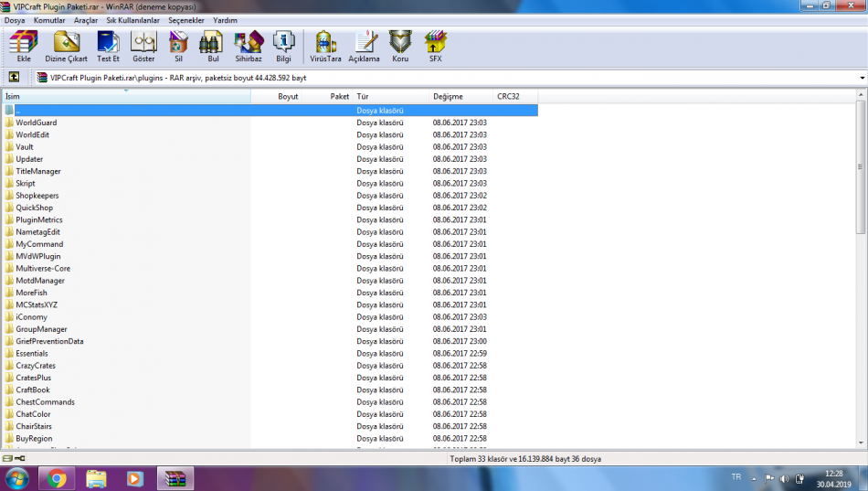Sort by Tür column header
Image resolution: width=868 pixels, height=491 pixels.
pos(391,96)
